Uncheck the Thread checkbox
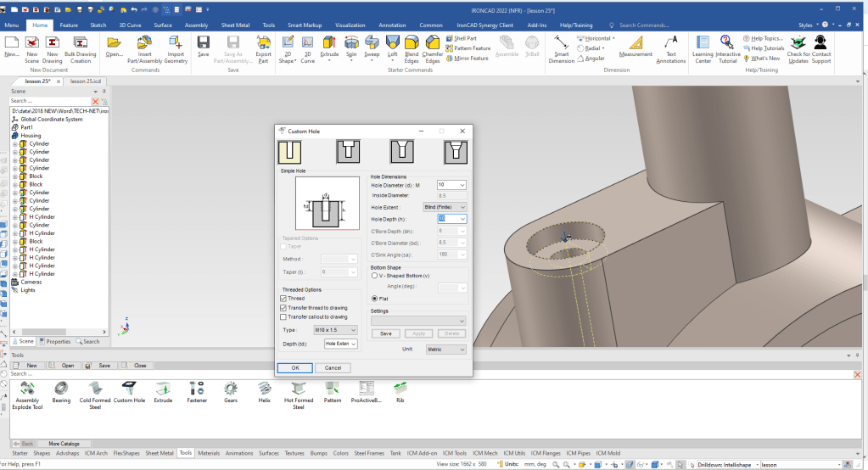868x470 pixels. point(284,299)
